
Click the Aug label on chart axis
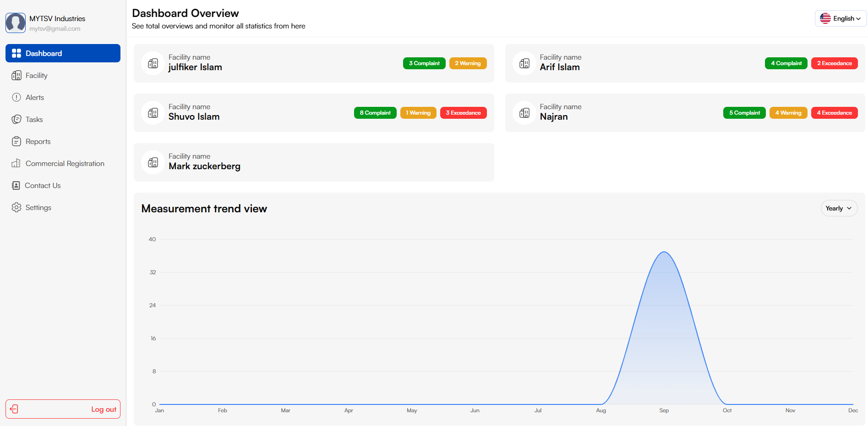click(601, 410)
